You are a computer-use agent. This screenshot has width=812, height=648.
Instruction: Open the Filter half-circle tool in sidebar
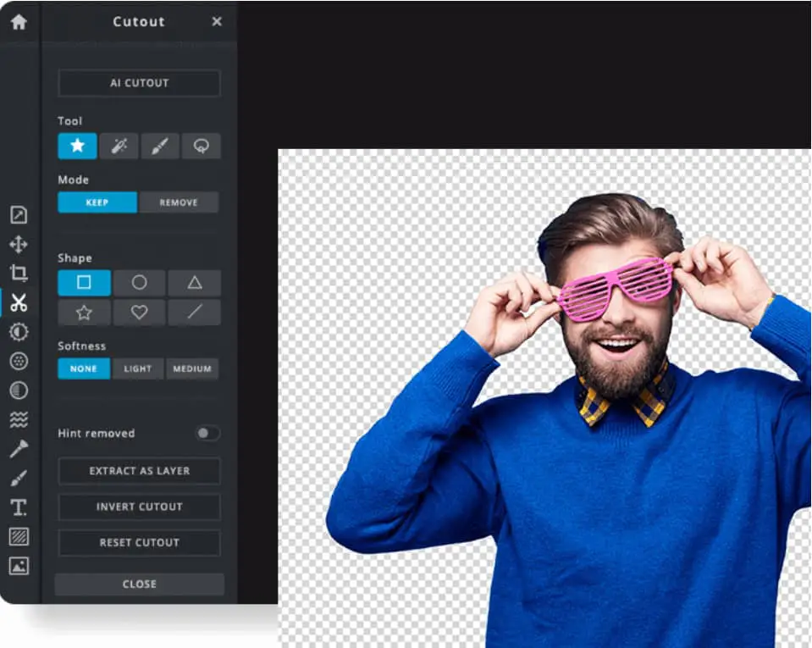click(19, 390)
